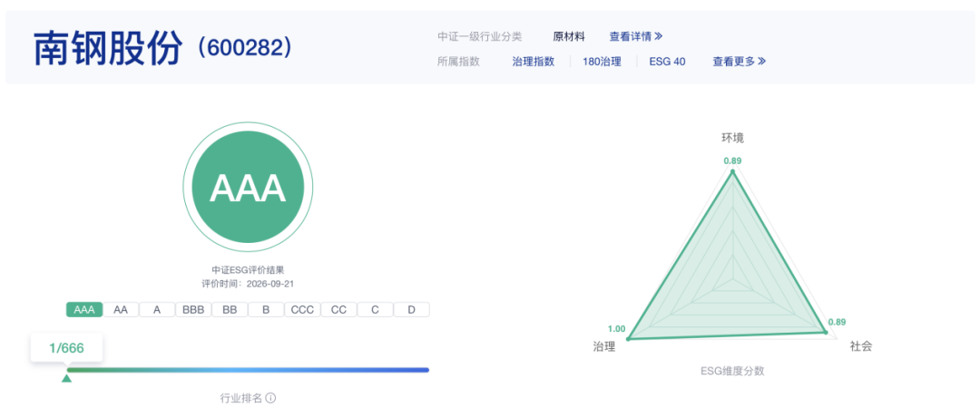The height and width of the screenshot is (417, 980).
Task: Click the 治理 radar axis label
Action: tap(603, 346)
